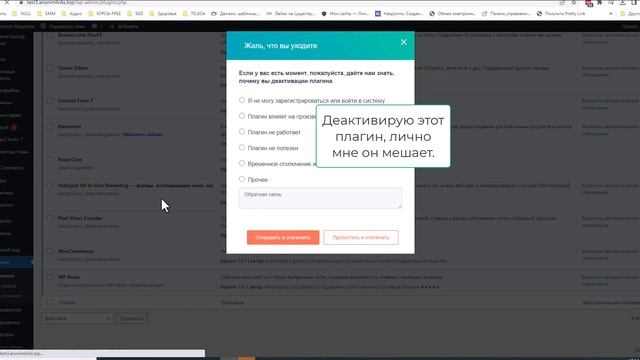640x360 pixels.
Task: Click the 'Пропустить и отключить' button
Action: click(x=361, y=237)
